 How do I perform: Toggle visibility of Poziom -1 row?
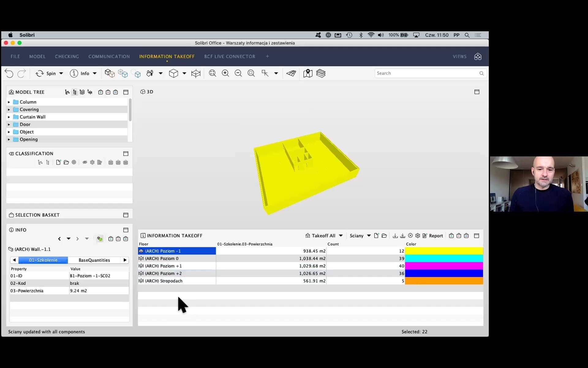141,251
